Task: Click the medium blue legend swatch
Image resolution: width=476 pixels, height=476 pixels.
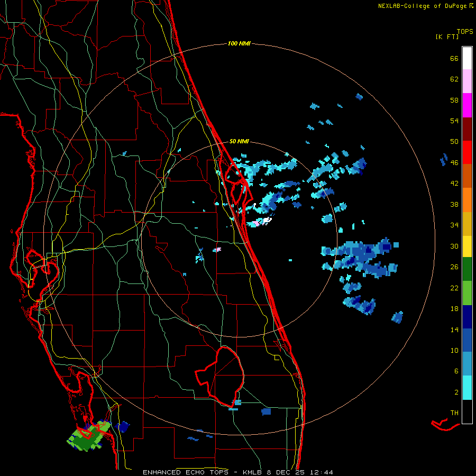Action: click(467, 341)
